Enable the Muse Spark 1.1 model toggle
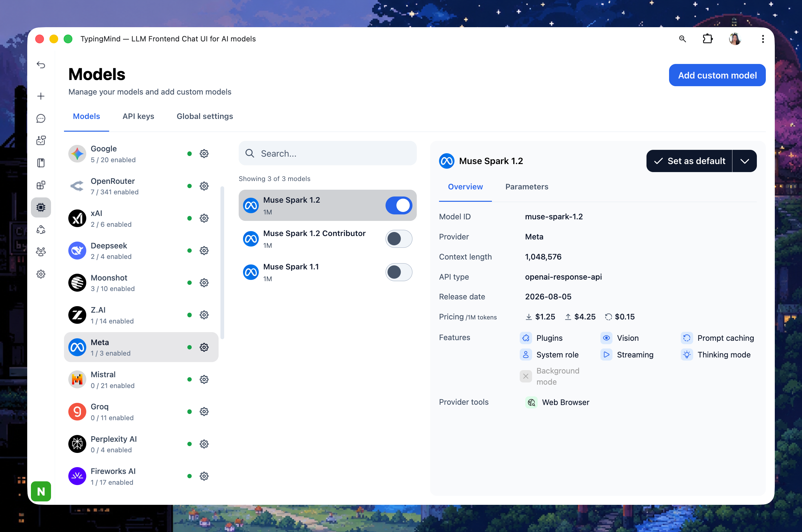The height and width of the screenshot is (532, 802). pyautogui.click(x=399, y=272)
